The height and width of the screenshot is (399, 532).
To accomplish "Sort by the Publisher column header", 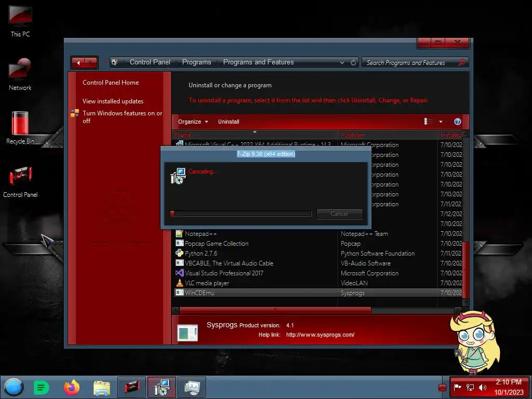I will pyautogui.click(x=388, y=135).
